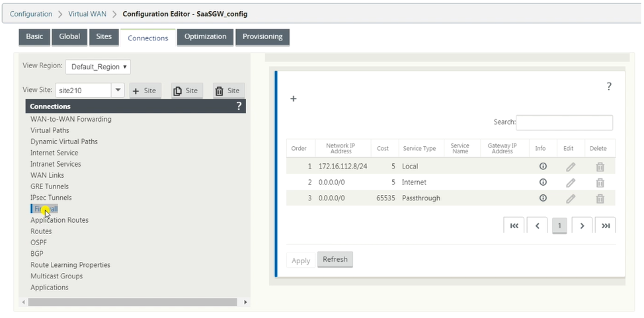Click the site210 View Site field
The width and height of the screenshot is (644, 318).
[x=83, y=91]
